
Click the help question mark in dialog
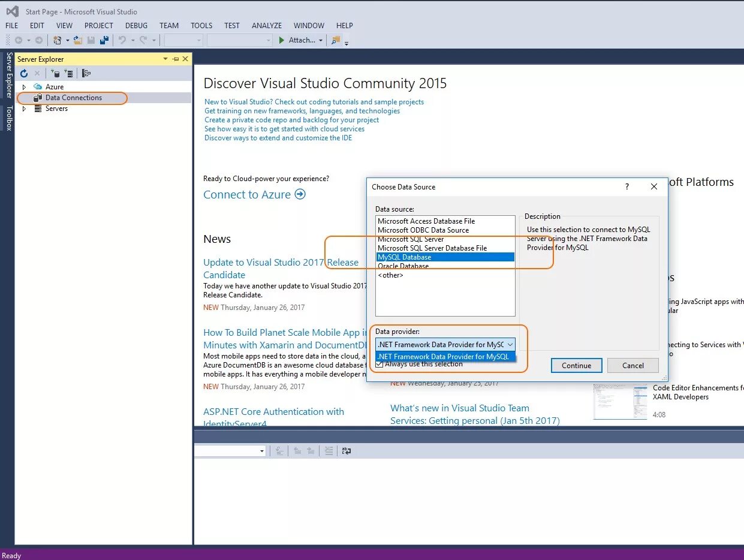point(627,186)
